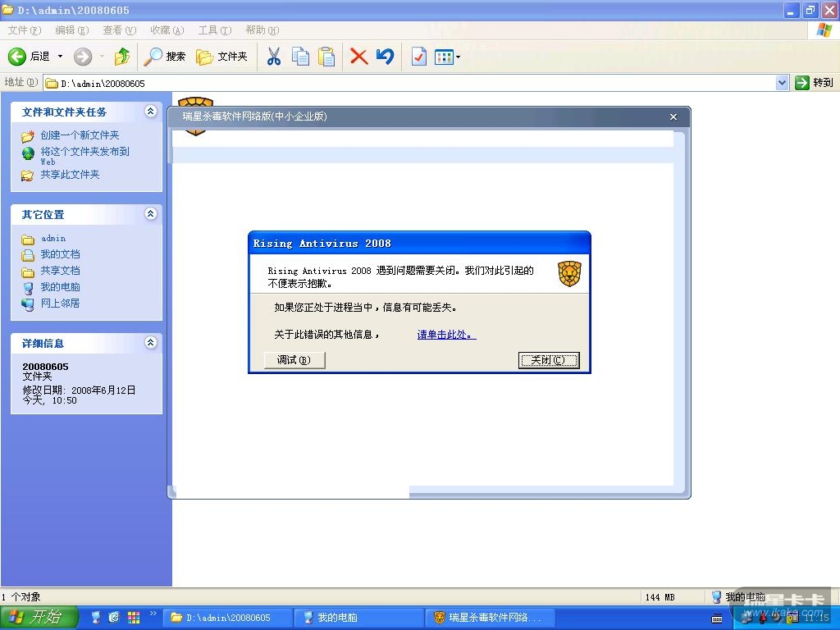The width and height of the screenshot is (840, 630).
Task: Close the 瑞星杀毒软件网络版 window
Action: coord(673,116)
